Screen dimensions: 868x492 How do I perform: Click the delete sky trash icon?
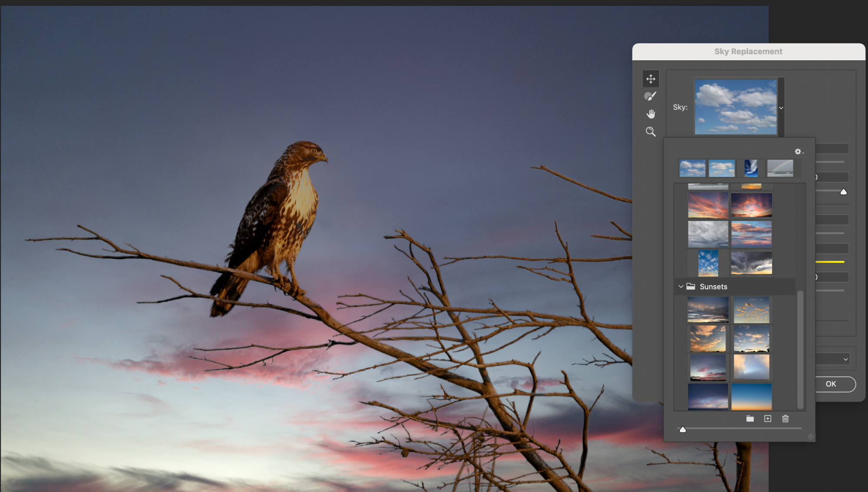tap(786, 419)
